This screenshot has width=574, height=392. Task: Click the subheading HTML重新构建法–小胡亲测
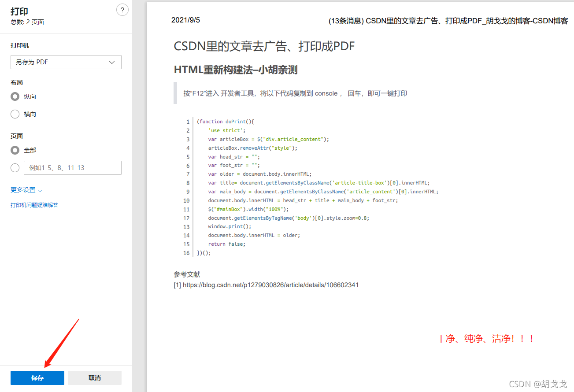237,70
